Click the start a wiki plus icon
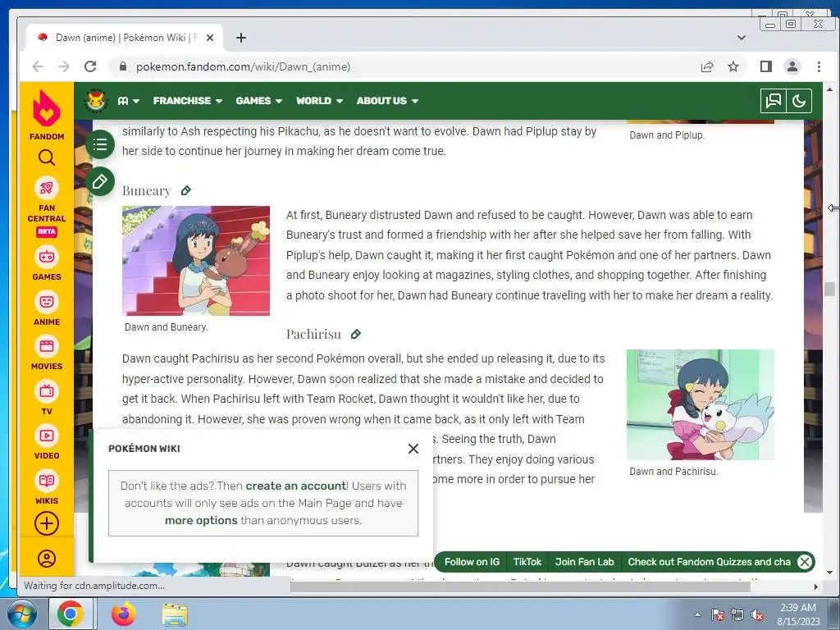This screenshot has width=840, height=630. click(x=47, y=523)
